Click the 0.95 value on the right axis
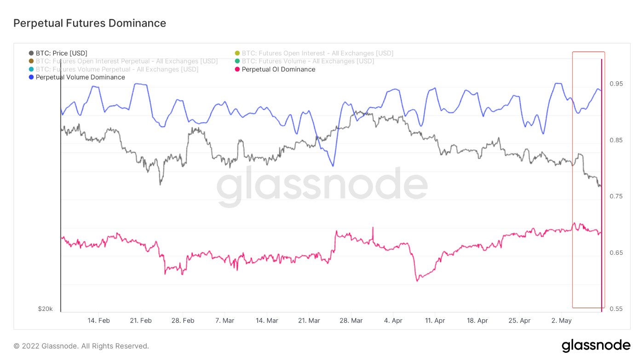 tap(616, 84)
